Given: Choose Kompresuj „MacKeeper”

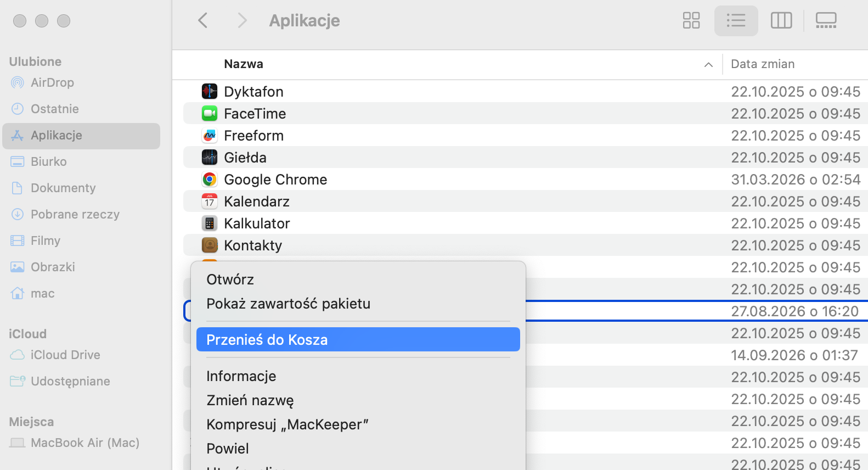Looking at the screenshot, I should [x=358, y=424].
